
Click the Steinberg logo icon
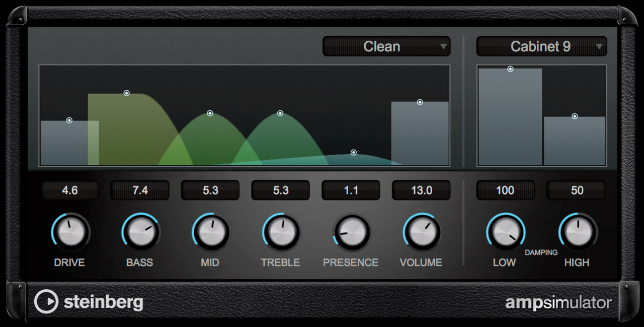pos(46,302)
